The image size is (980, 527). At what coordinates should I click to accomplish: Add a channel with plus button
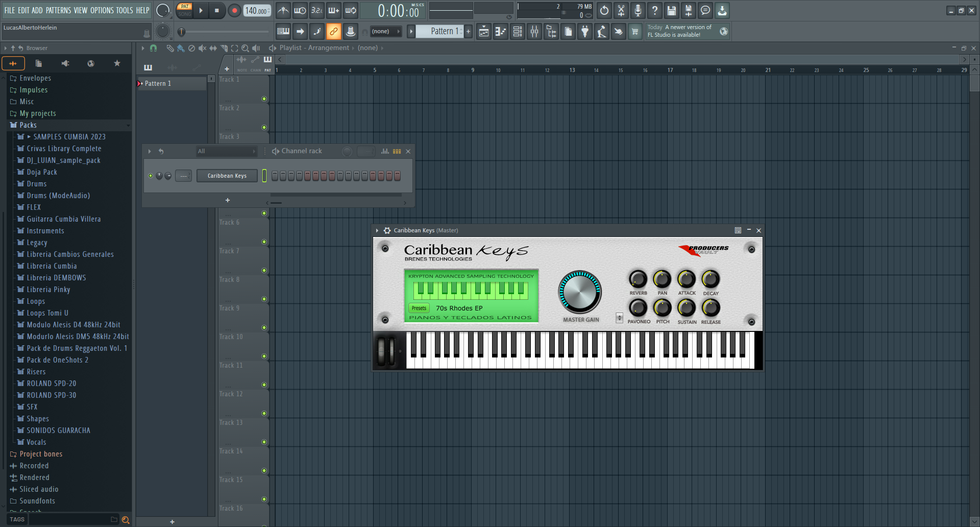point(228,200)
